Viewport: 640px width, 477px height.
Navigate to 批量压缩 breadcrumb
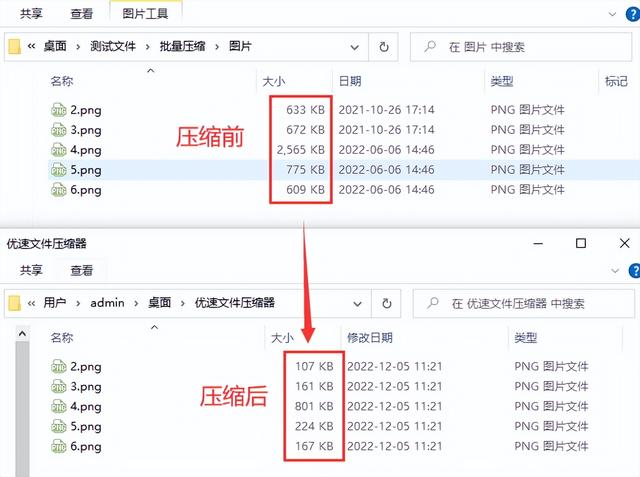(182, 47)
